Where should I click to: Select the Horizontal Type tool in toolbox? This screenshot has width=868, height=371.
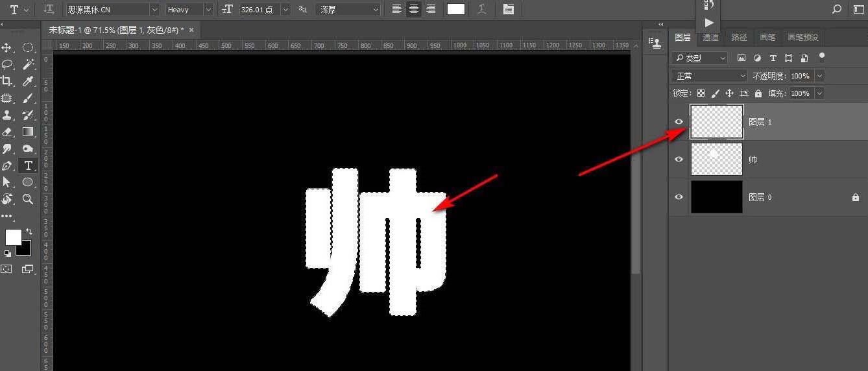click(28, 165)
